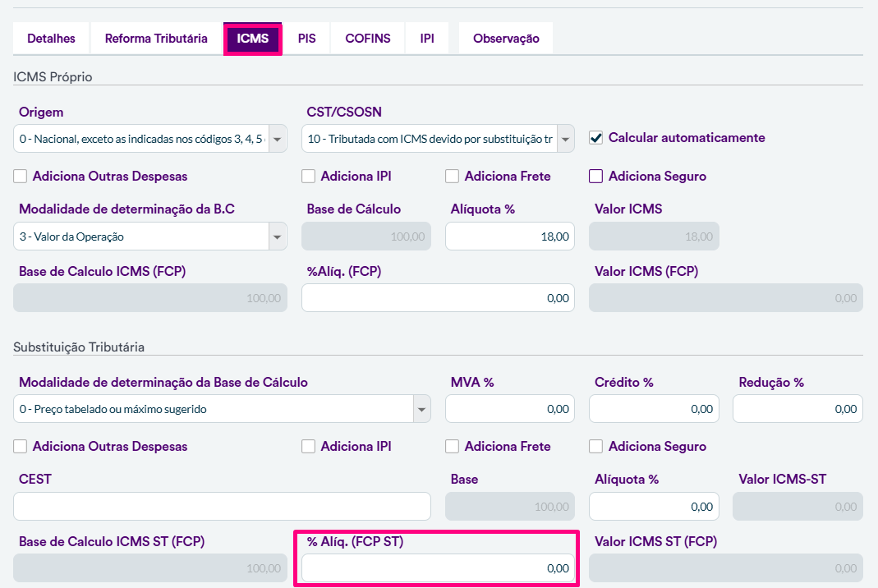Expand Modalidade de determinação da B.C dropdown
This screenshot has height=588, width=878.
278,237
